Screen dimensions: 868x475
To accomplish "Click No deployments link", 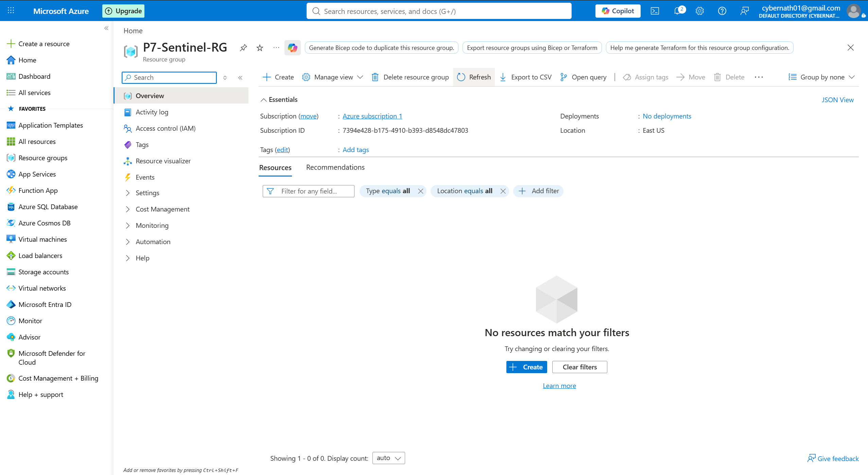I will pyautogui.click(x=667, y=116).
